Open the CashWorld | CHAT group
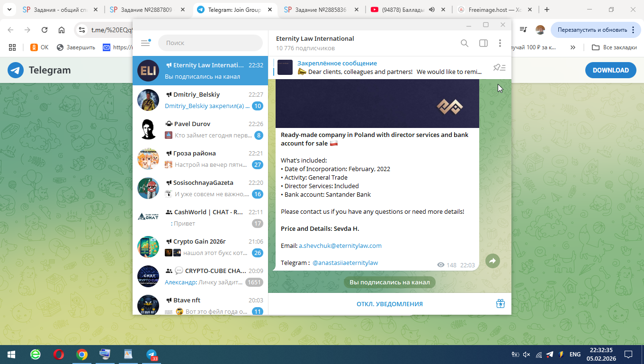The width and height of the screenshot is (644, 364). (x=200, y=218)
